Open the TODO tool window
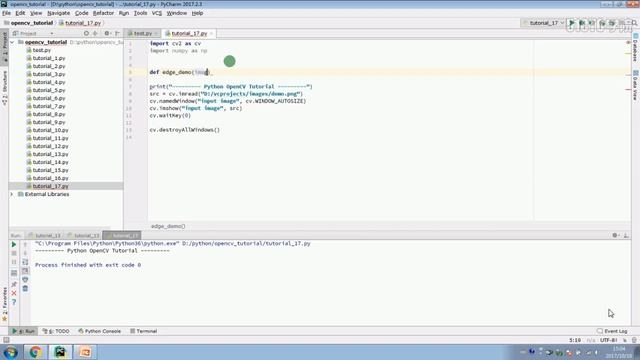This screenshot has height=360, width=640. coord(56,331)
